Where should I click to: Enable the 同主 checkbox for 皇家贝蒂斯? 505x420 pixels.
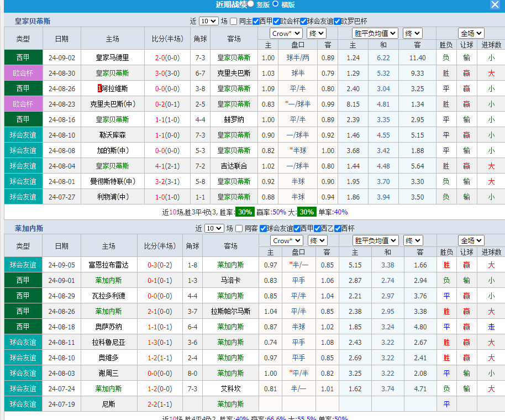click(234, 20)
